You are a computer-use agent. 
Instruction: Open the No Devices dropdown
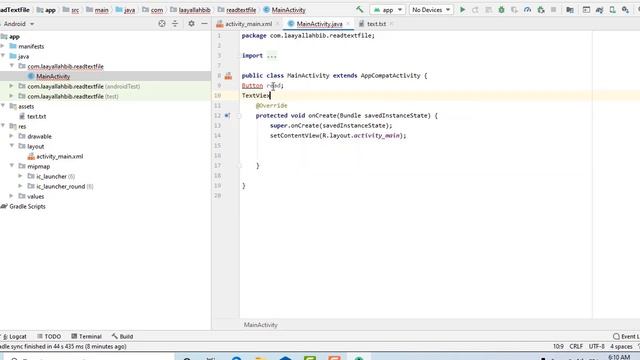pos(431,9)
